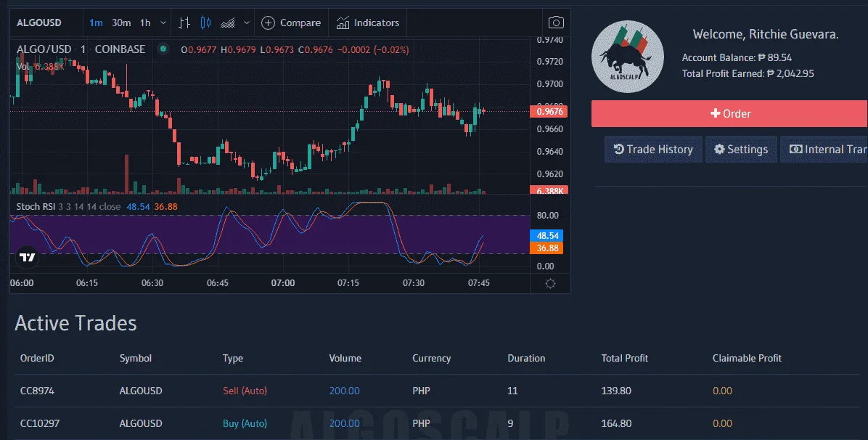The height and width of the screenshot is (440, 868).
Task: Expand the chart style dropdown arrow
Action: tap(247, 23)
